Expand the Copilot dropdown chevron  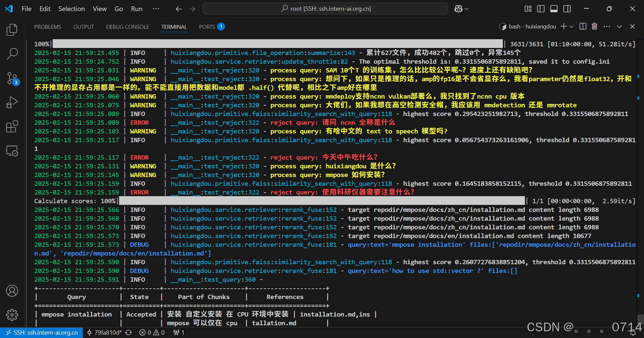[467, 9]
